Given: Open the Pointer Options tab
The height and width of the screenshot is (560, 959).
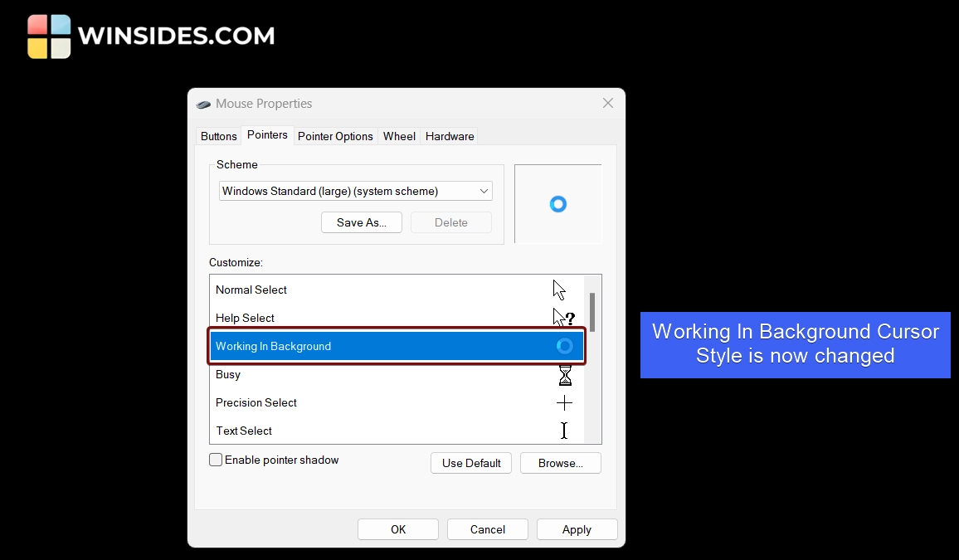Looking at the screenshot, I should pos(335,136).
